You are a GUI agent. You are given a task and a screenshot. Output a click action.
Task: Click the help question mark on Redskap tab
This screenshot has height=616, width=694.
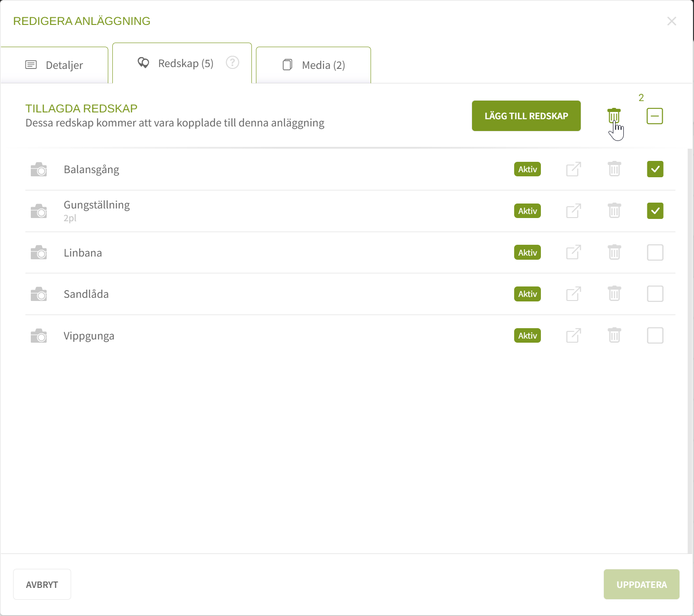point(232,63)
